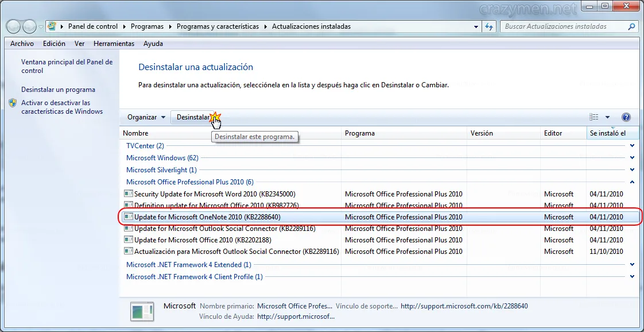Select Update for Microsoft Office 2010 (KB2202188)

point(381,240)
